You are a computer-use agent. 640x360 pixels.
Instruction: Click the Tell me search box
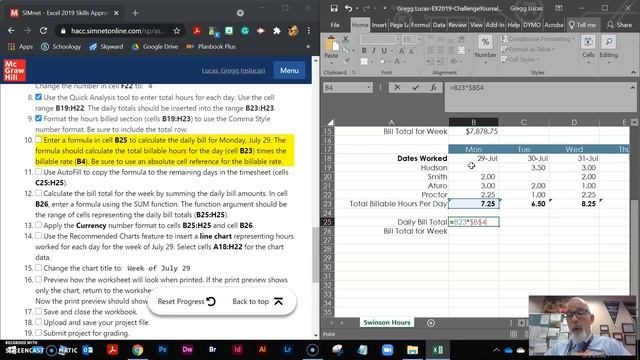[582, 25]
